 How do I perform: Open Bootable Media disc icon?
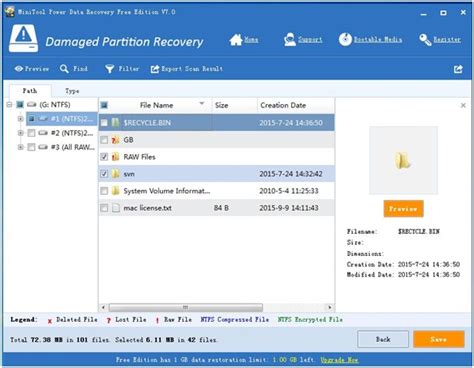click(x=345, y=39)
